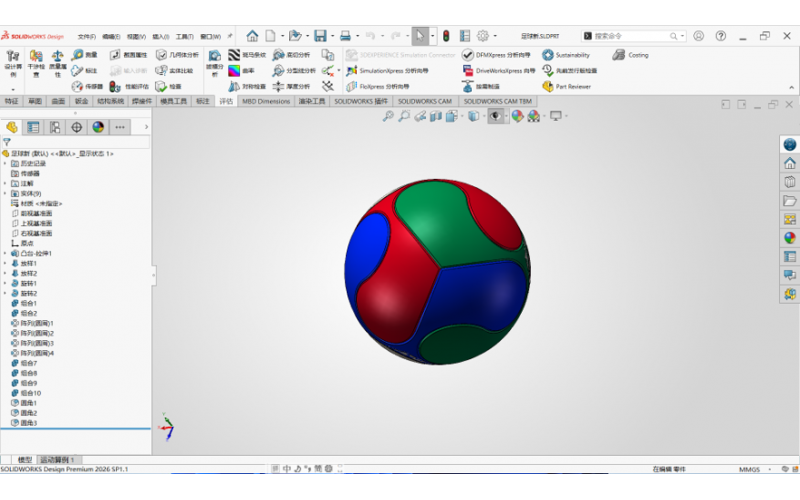
Task: Switch to the ConfigurationManager panel tab
Action: click(x=55, y=127)
